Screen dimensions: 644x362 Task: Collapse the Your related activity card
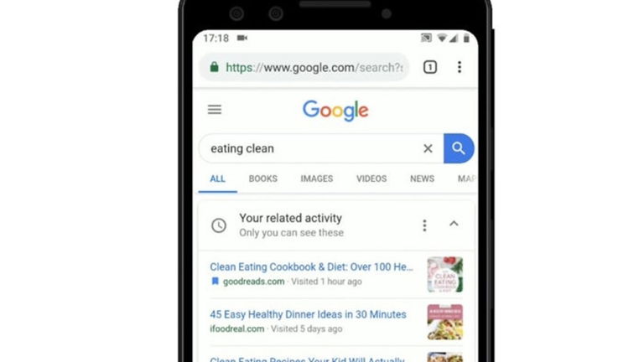point(454,224)
